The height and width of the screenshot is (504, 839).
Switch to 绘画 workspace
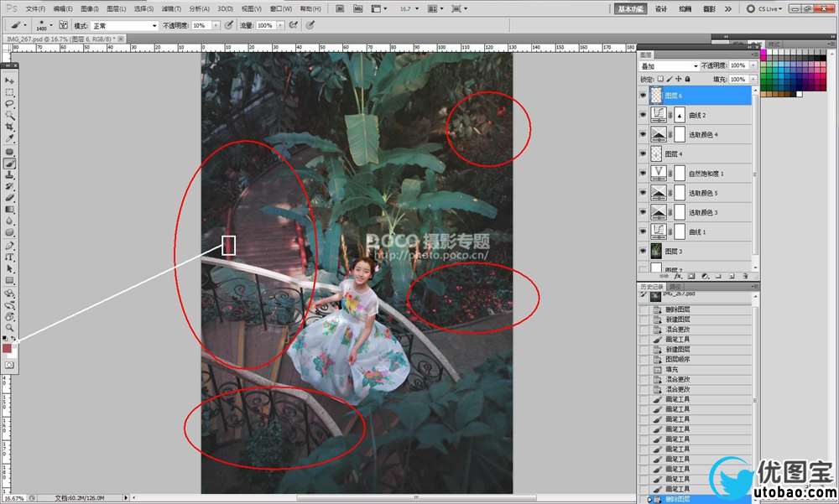(x=685, y=8)
